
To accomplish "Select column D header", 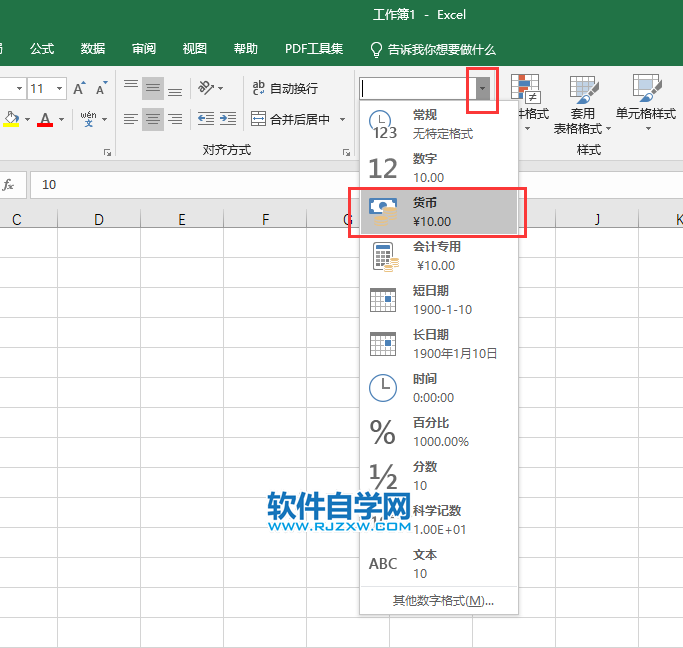I will pos(99,219).
